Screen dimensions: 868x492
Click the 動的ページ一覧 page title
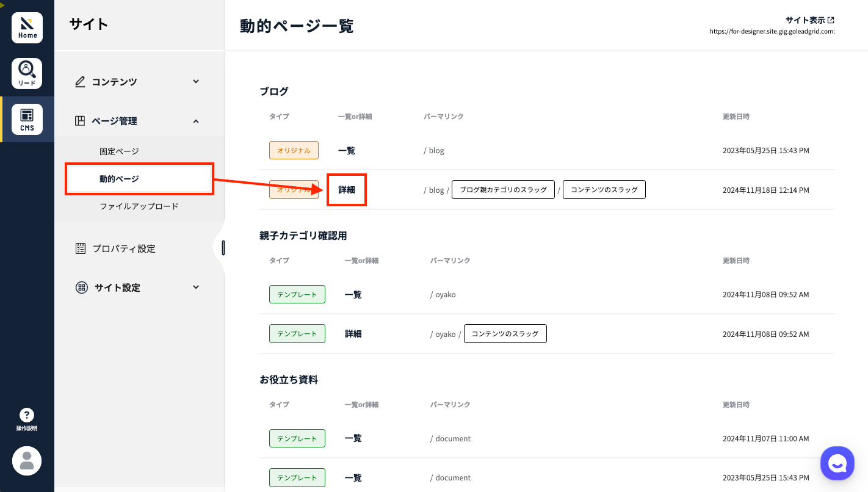tap(297, 26)
